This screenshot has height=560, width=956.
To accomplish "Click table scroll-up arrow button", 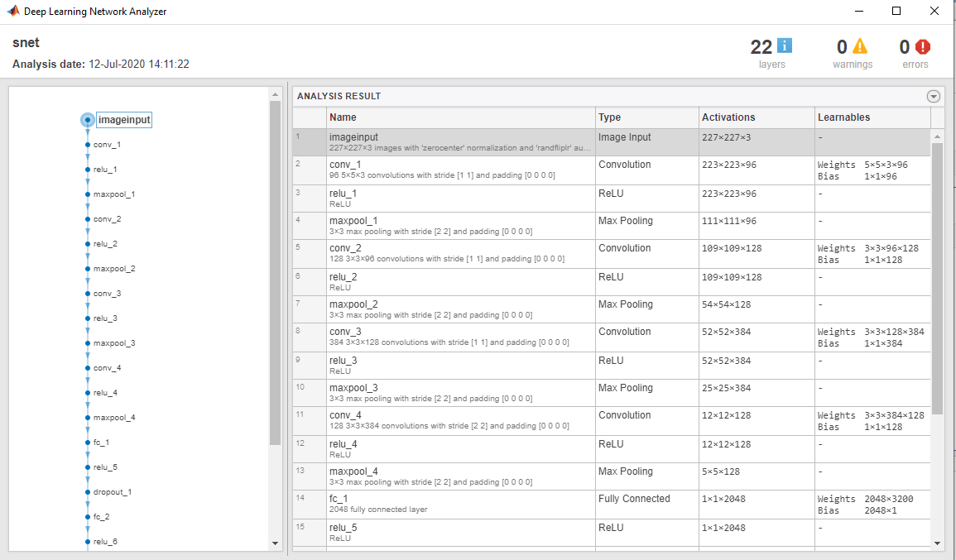I will [x=937, y=137].
